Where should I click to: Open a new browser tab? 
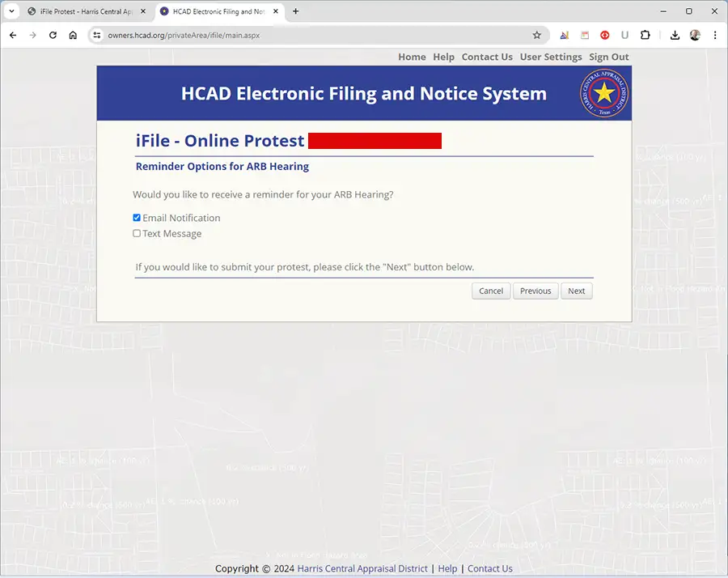295,11
